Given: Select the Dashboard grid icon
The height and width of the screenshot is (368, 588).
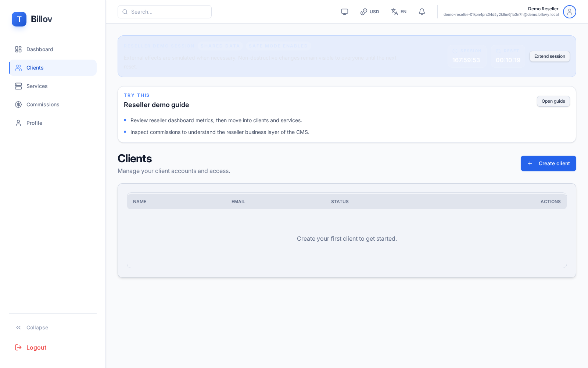Looking at the screenshot, I should (x=18, y=49).
